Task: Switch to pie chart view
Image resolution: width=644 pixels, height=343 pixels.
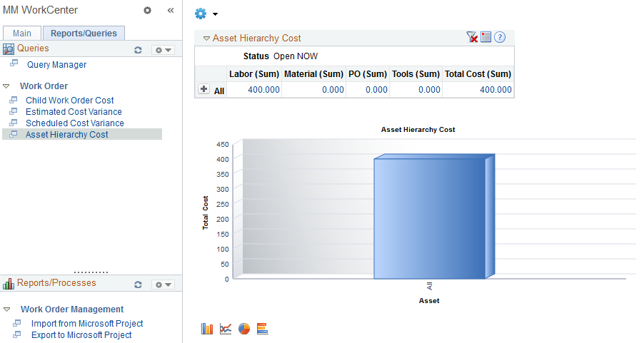Action: [244, 329]
